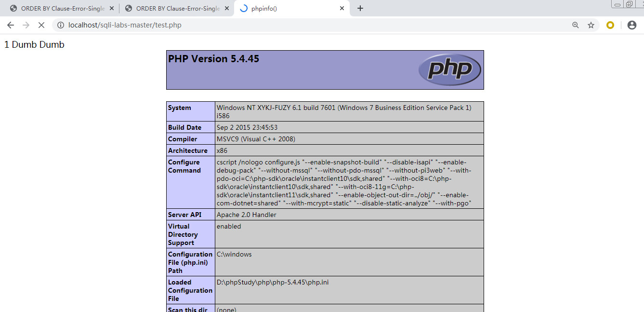Click the 'x86' architecture value
Viewport: 644px width, 312px height.
point(222,151)
